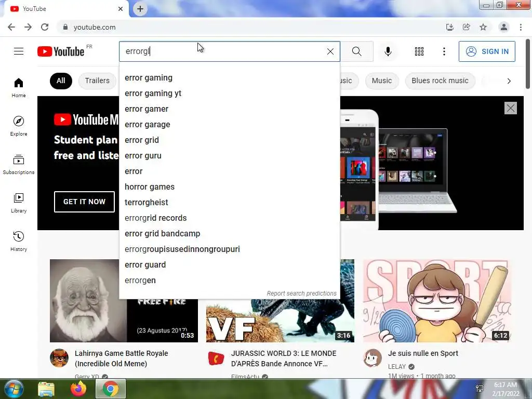Select the Music filter chip
This screenshot has height=399, width=532.
(x=382, y=81)
